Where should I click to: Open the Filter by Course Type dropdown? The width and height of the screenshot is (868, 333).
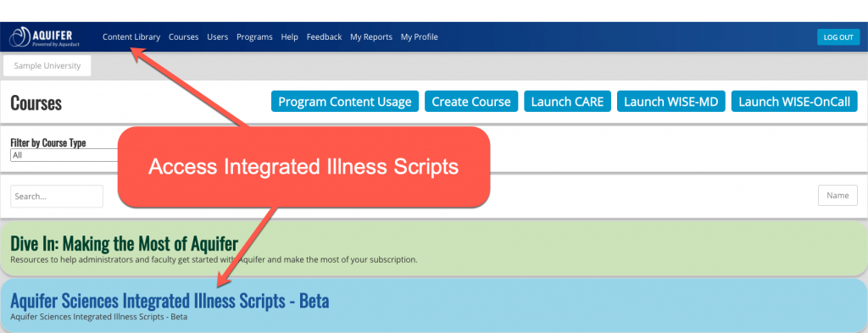tap(64, 155)
